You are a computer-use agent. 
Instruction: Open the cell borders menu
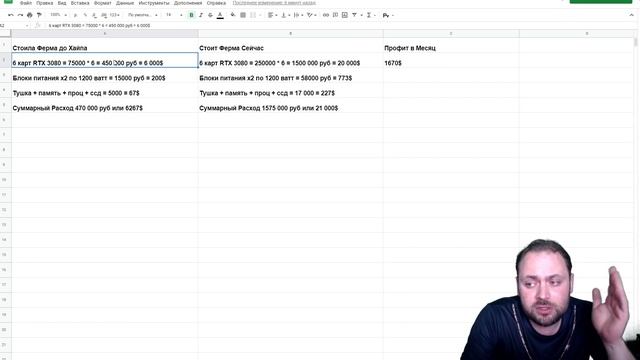point(243,15)
